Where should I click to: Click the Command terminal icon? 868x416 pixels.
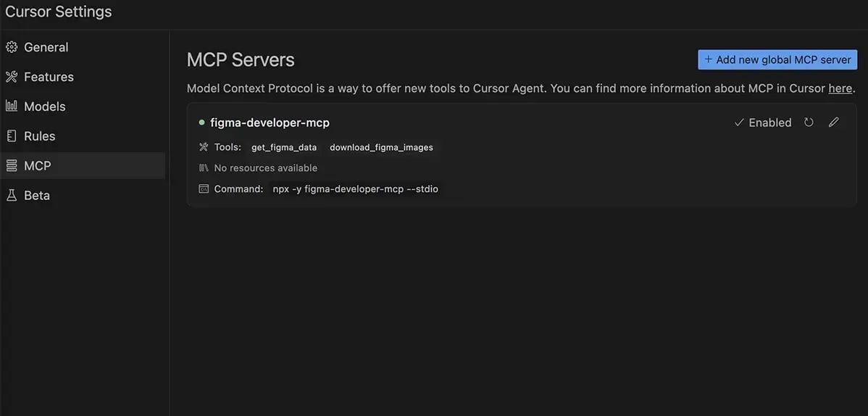[x=203, y=189]
